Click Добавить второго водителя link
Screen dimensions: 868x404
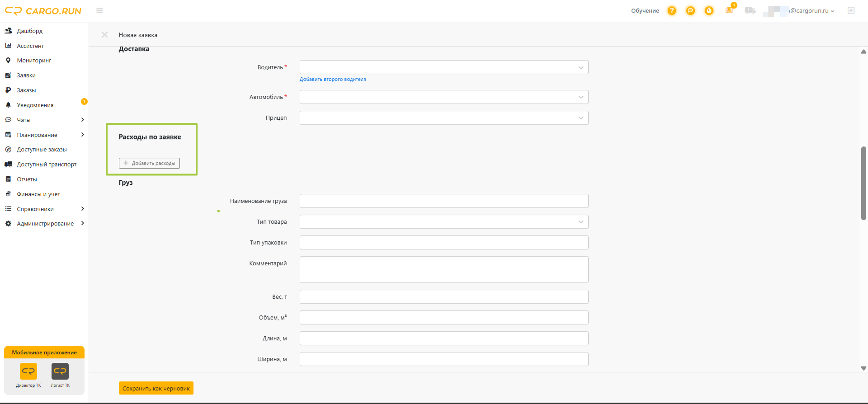click(333, 79)
